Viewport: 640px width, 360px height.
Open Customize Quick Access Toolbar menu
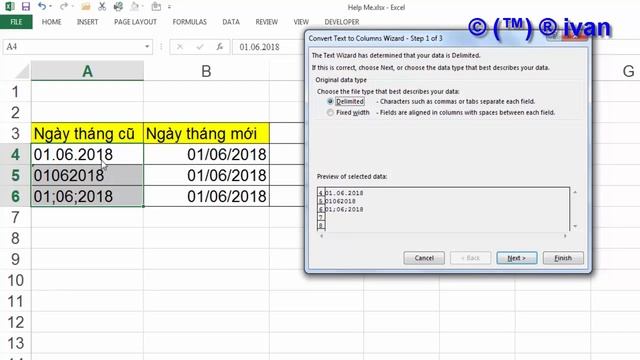tap(169, 7)
